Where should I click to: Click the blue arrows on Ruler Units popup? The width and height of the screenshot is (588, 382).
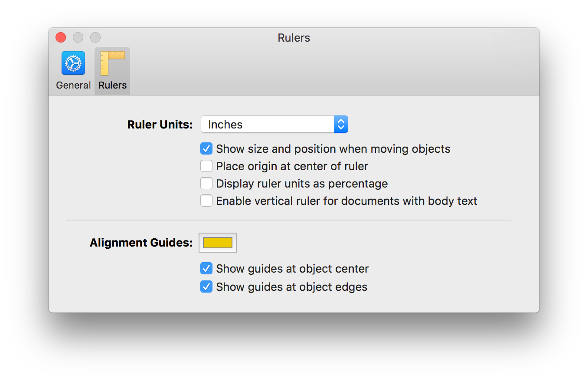pos(341,125)
